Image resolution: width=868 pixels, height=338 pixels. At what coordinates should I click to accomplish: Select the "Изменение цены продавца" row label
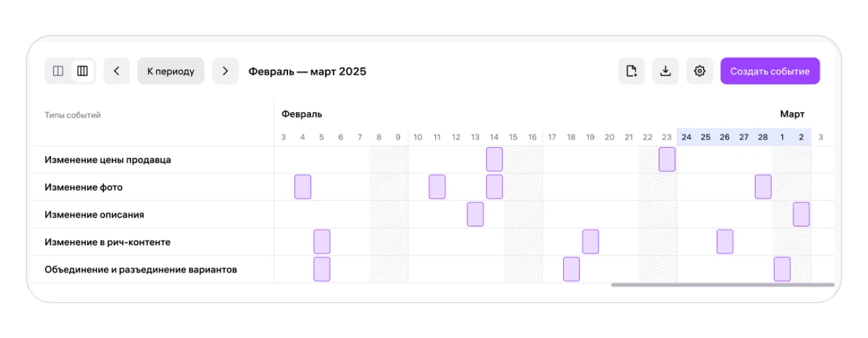tap(108, 160)
